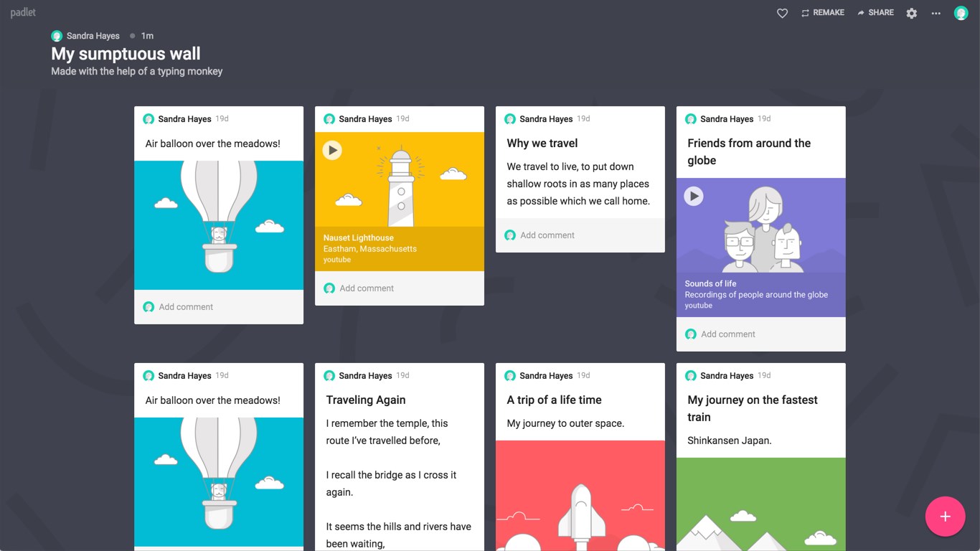Add comment on Friends from around the globe post
The width and height of the screenshot is (980, 551).
(x=728, y=334)
